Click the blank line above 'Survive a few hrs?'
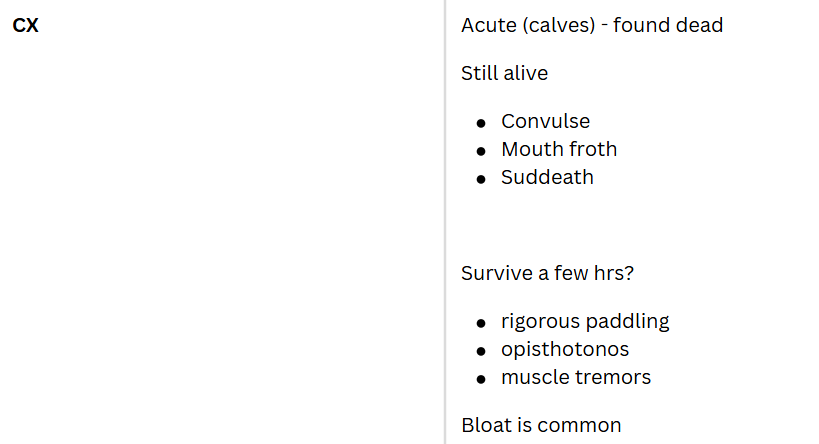This screenshot has height=444, width=819. click(600, 225)
